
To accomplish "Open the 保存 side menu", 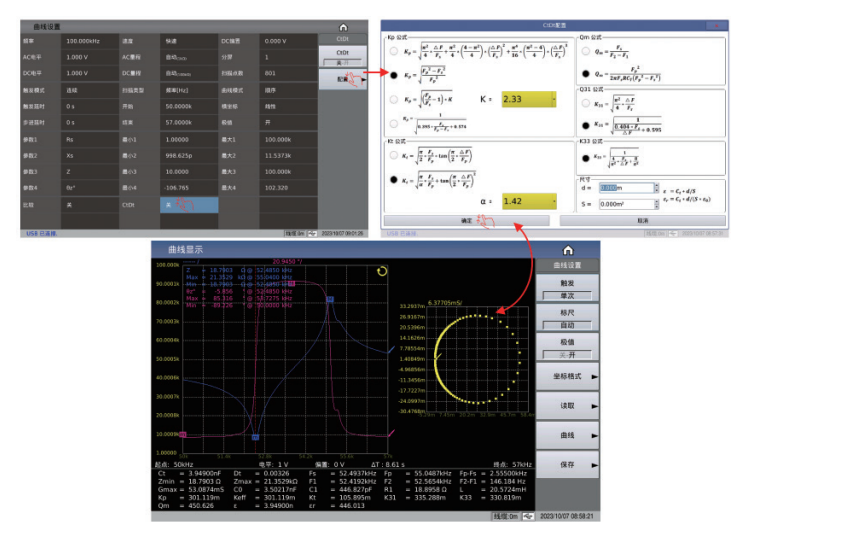I will (567, 464).
